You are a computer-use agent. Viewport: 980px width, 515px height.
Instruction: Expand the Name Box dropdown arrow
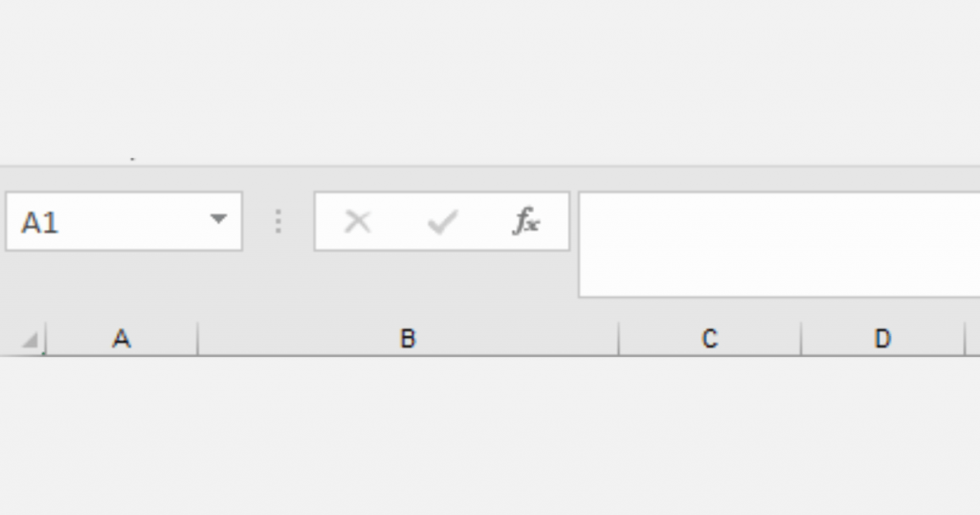click(x=218, y=220)
